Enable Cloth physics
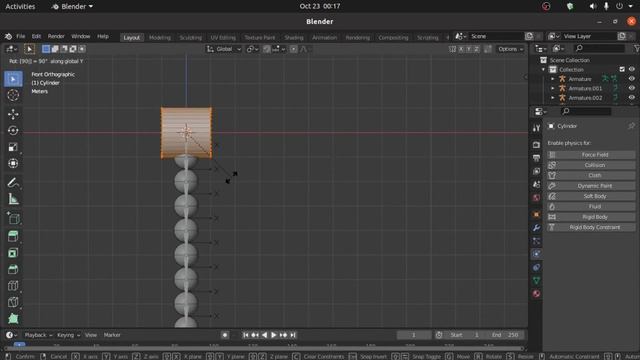Screen dimensions: 640x360 (591, 176)
